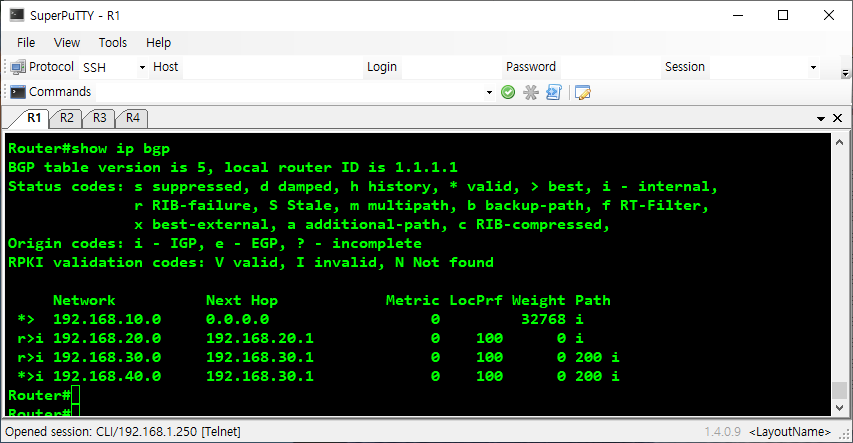Minimize the SuperPuTTY window
This screenshot has width=853, height=443.
tap(738, 15)
